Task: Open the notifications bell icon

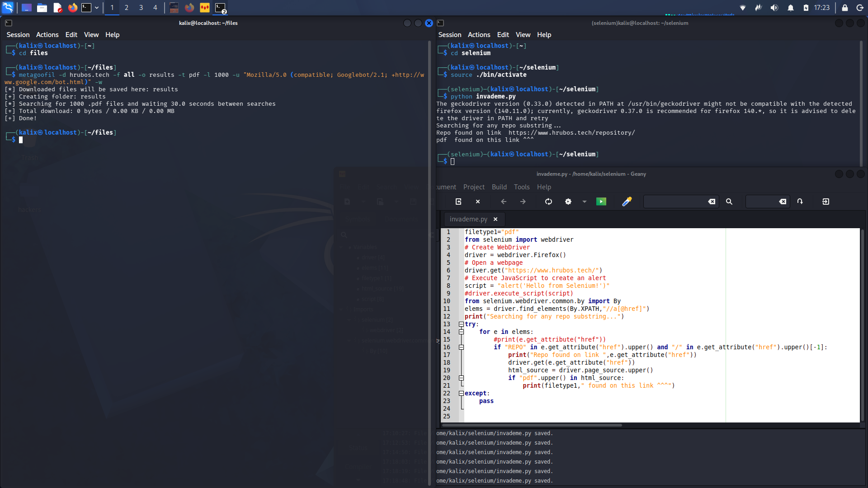Action: click(791, 8)
